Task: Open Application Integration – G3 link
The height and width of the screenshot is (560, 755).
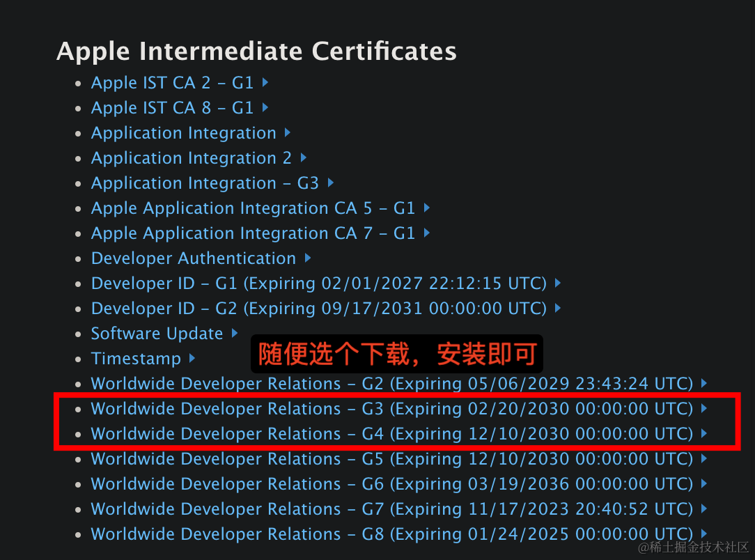Action: pos(205,183)
